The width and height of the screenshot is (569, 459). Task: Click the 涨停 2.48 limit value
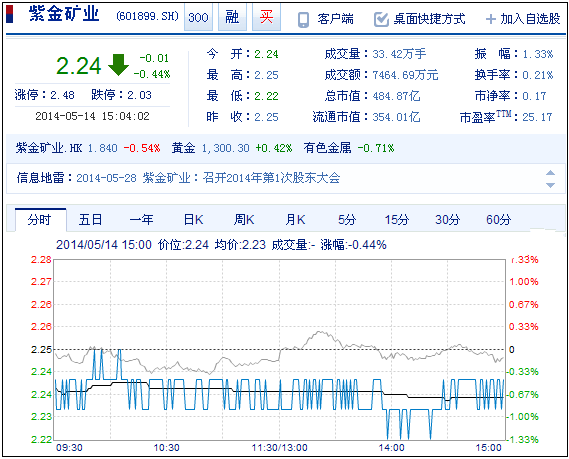pos(62,95)
